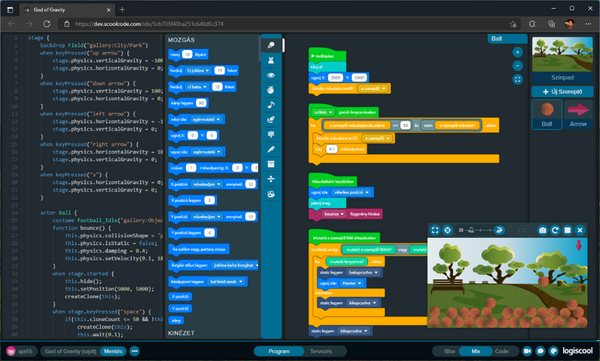The height and width of the screenshot is (361, 600).
Task: Open a new browser tab
Action: [x=122, y=10]
